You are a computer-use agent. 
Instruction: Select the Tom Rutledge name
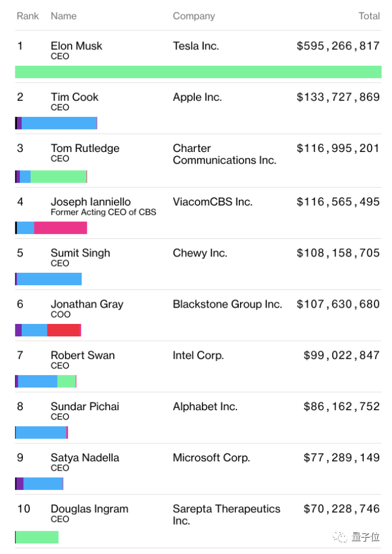[x=85, y=148]
